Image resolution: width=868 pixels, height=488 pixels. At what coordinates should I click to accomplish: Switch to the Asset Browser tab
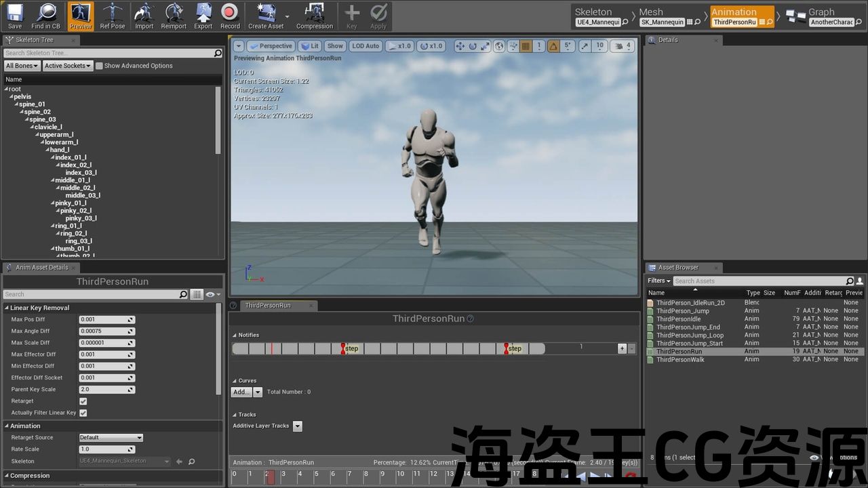pyautogui.click(x=677, y=268)
